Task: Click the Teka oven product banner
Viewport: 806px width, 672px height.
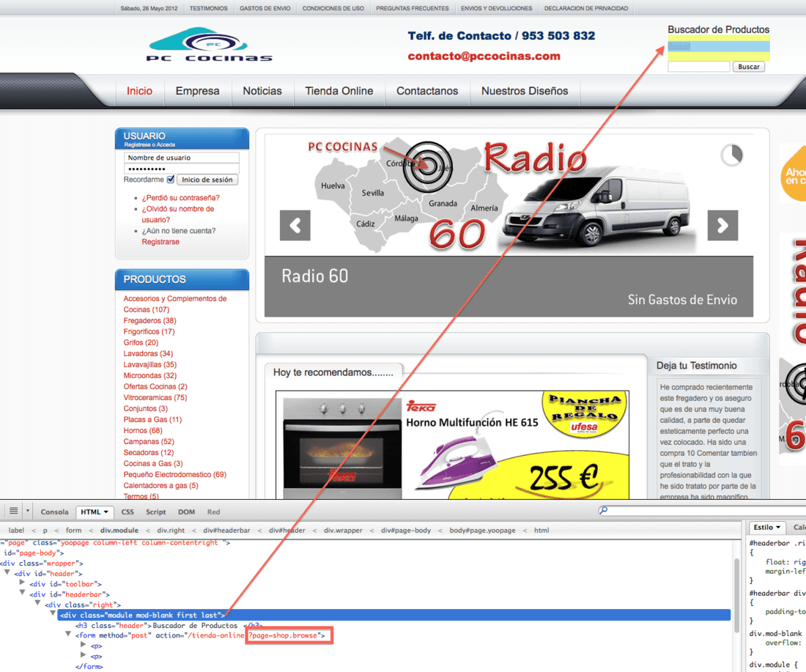Action: pos(452,445)
